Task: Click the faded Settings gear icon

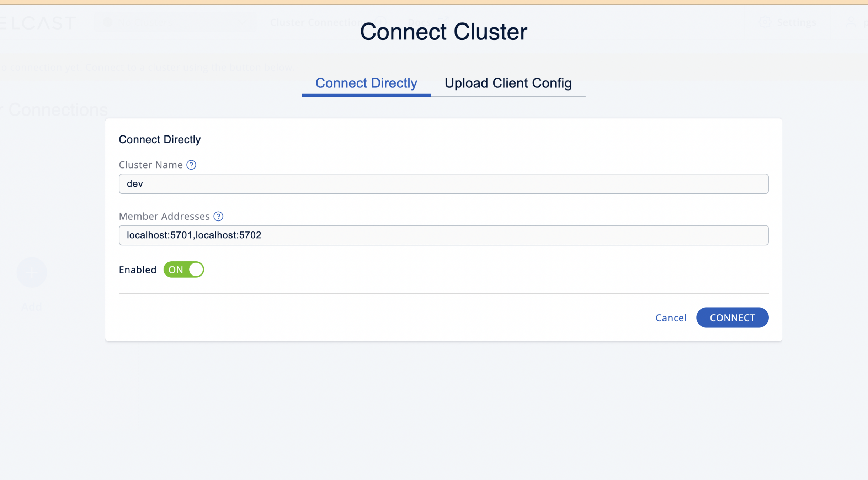Action: [765, 22]
